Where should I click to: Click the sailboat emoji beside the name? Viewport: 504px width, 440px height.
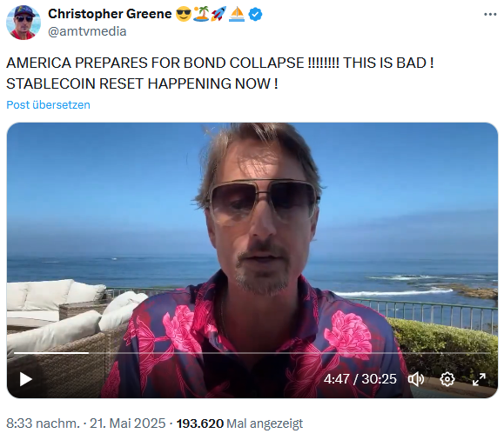click(237, 14)
